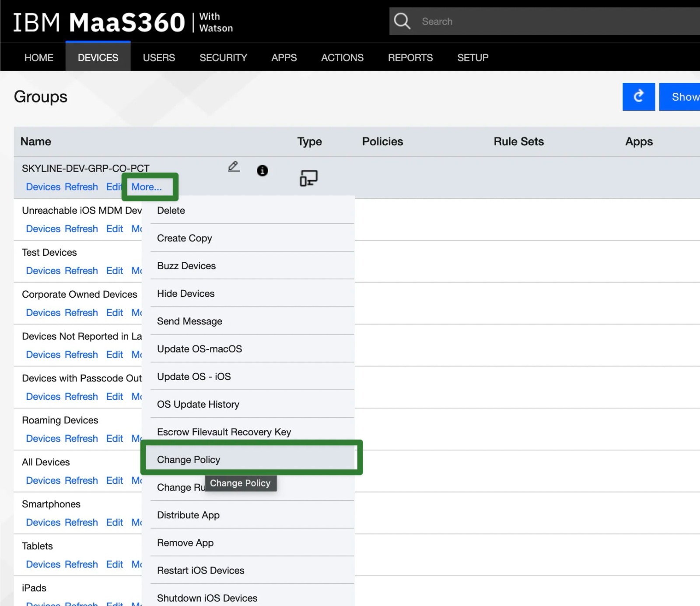Click the IBM MaaS360 logo
The image size is (700, 606).
click(x=123, y=22)
